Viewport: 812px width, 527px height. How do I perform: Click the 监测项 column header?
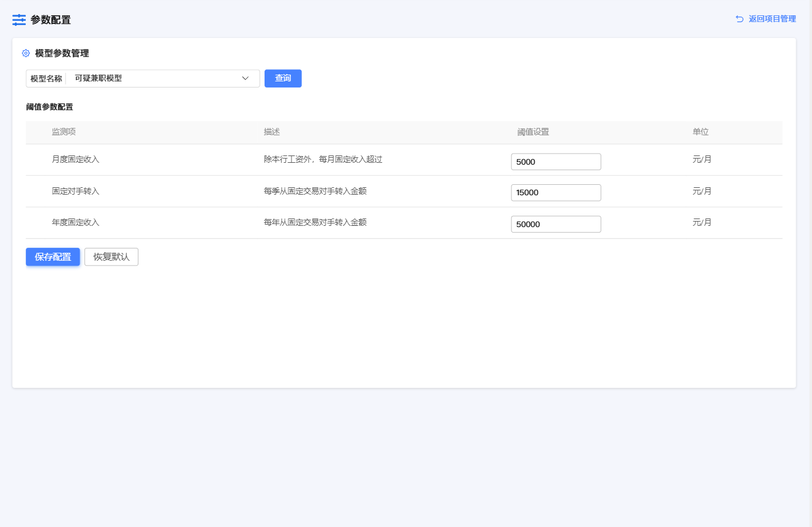[64, 132]
